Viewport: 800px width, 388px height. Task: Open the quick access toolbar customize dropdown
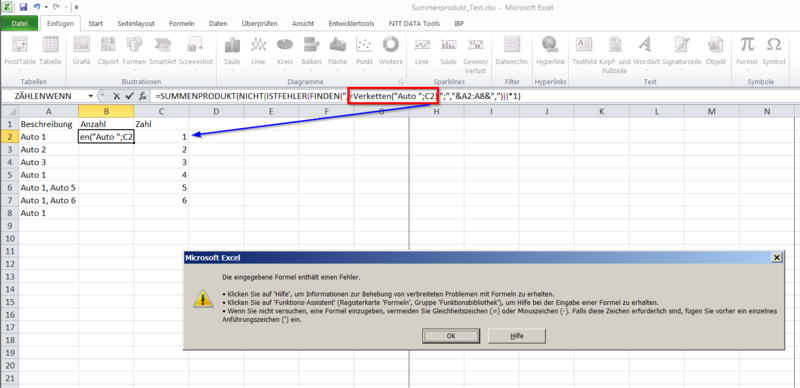point(76,7)
